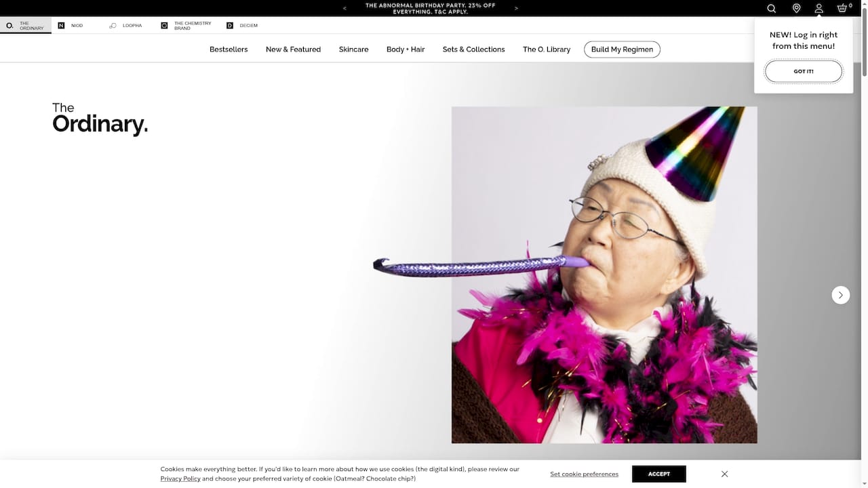The image size is (868, 488).
Task: Open The O. Library section
Action: point(547,49)
